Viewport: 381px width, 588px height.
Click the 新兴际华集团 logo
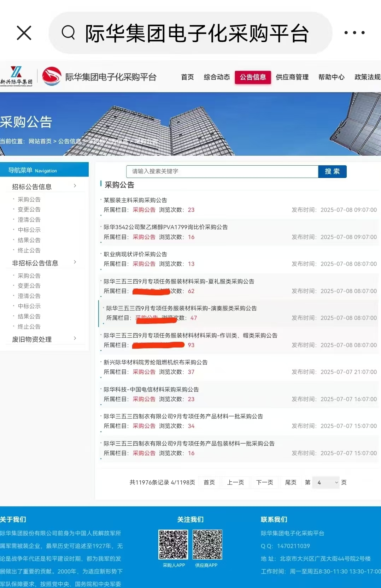(x=16, y=76)
